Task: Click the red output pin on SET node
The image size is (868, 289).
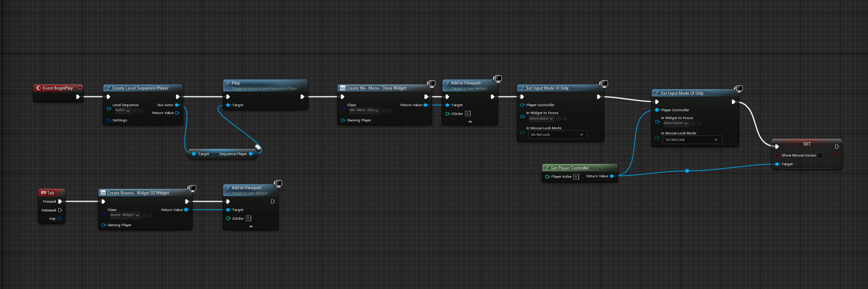Action: pyautogui.click(x=836, y=155)
